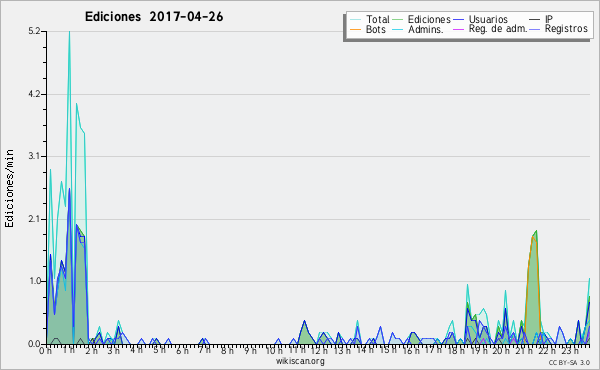This screenshot has height=370, width=600.
Task: Click the 15 h x-axis label
Action: [388, 350]
